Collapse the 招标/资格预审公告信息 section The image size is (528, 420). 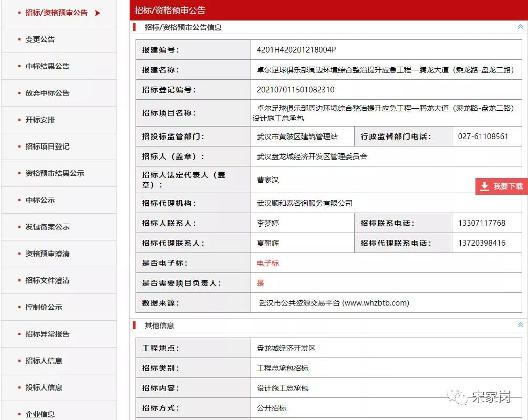[x=520, y=27]
